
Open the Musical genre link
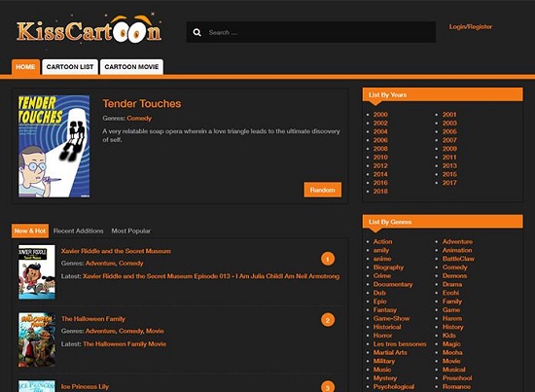click(x=454, y=370)
